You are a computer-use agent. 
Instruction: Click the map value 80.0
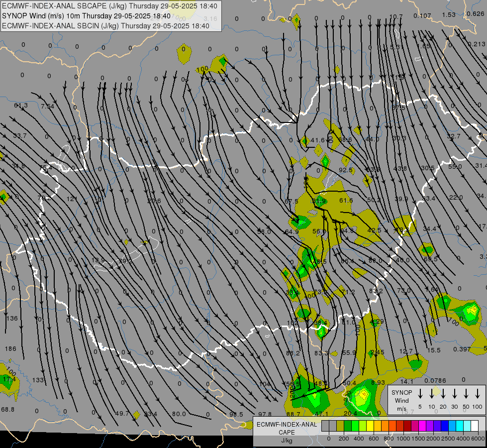(x=179, y=414)
